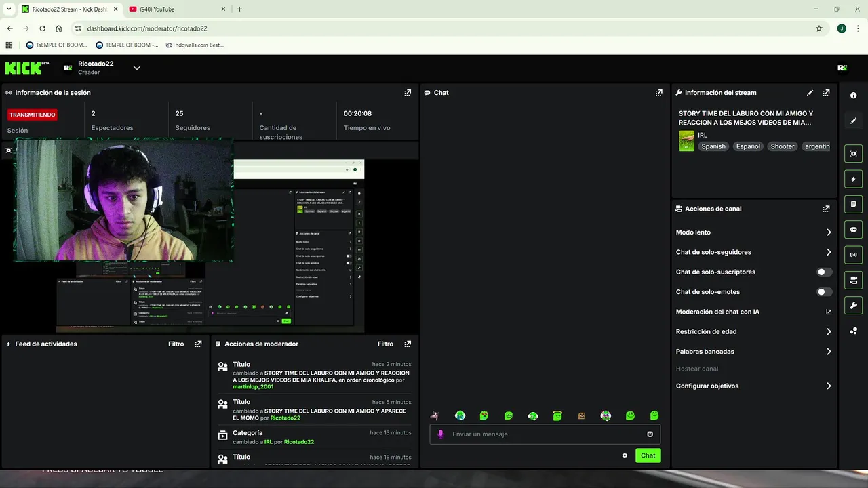Switch to the YouTube browser tab
The width and height of the screenshot is (868, 488).
[176, 9]
